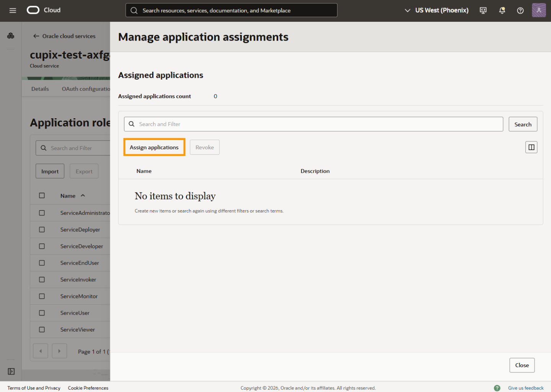Check the ServiceDeployer role checkbox
Viewport: 551px width, 392px height.
pyautogui.click(x=42, y=230)
